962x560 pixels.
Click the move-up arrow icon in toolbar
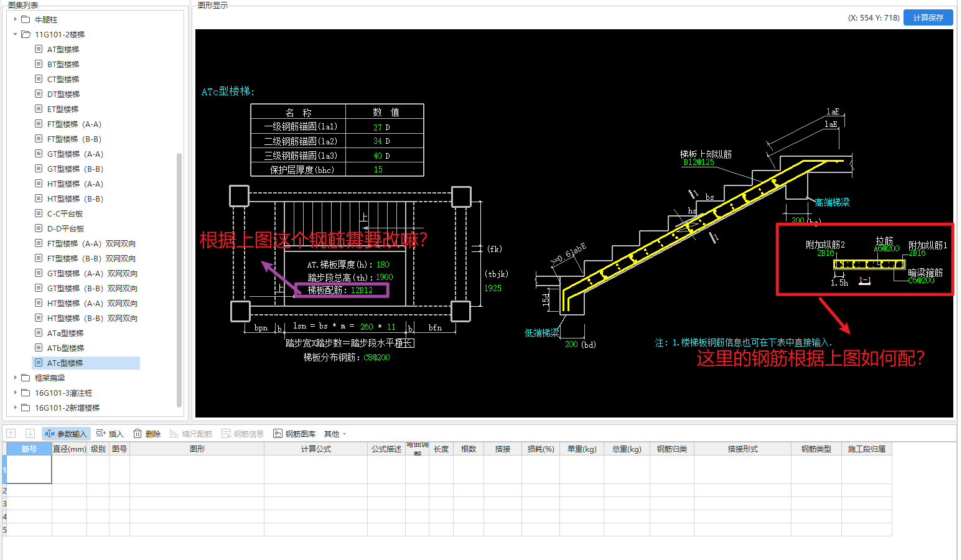(11, 433)
